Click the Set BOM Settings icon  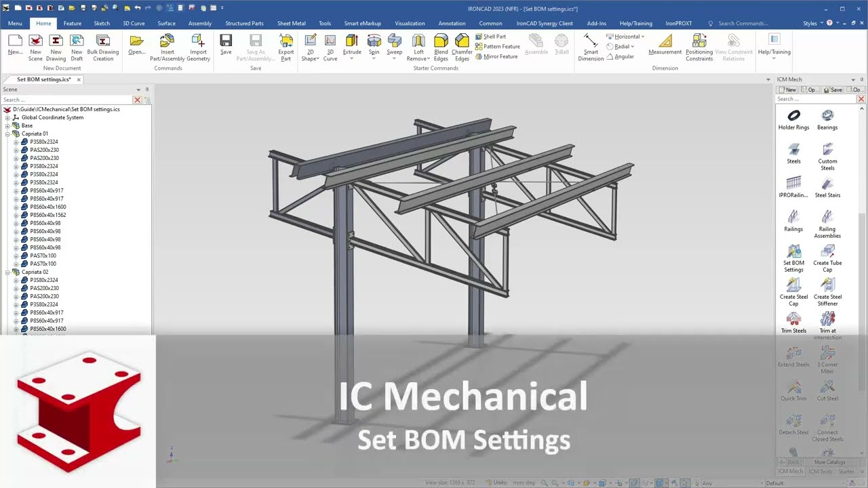pos(793,258)
